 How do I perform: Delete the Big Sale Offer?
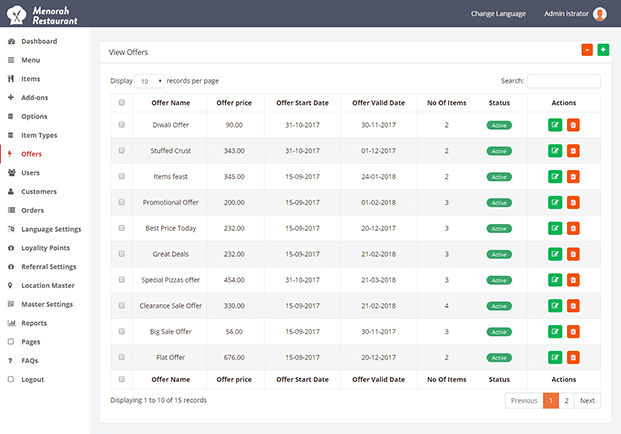click(x=573, y=331)
